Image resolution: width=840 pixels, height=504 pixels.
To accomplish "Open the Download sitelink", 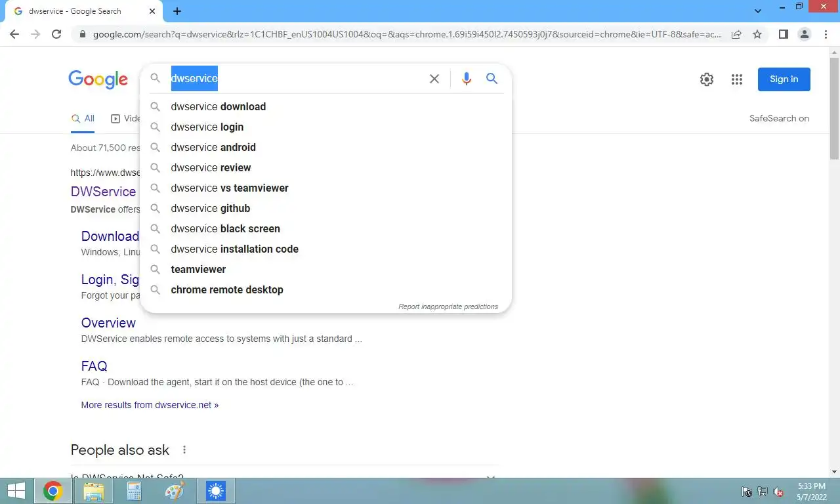I will (110, 236).
